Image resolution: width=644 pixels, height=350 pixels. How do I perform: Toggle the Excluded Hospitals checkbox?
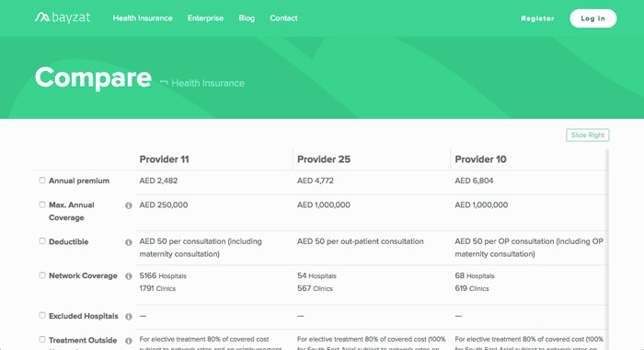[x=42, y=315]
